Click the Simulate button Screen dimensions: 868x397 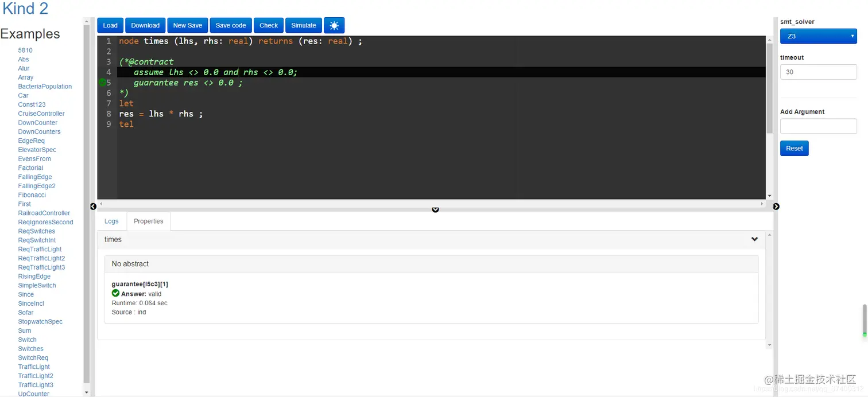pos(304,25)
